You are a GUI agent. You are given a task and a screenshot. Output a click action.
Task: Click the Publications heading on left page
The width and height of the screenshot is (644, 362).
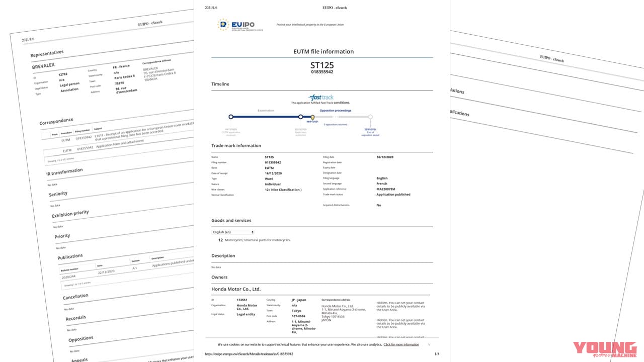[x=70, y=257]
